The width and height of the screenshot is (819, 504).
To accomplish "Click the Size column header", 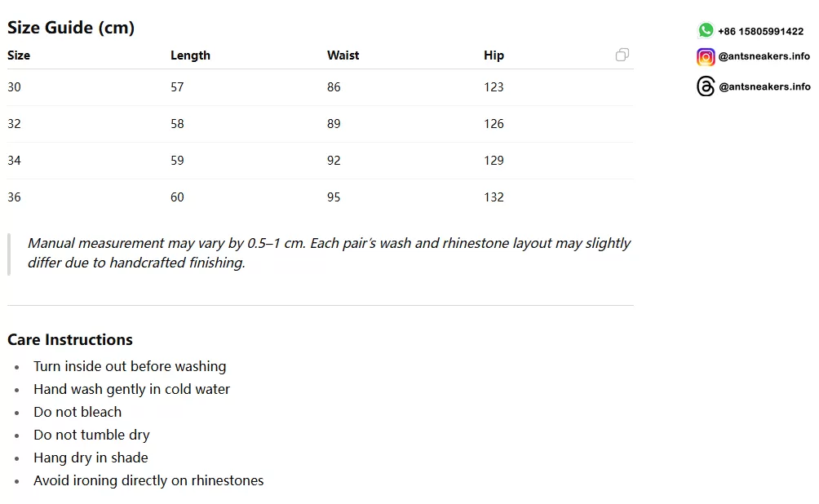I will 19,55.
